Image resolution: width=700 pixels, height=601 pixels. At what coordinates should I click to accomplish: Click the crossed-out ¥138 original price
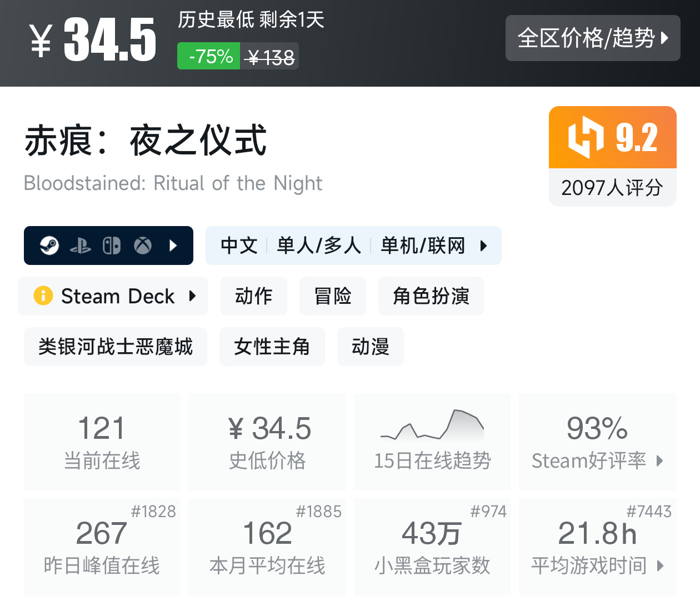pos(270,57)
